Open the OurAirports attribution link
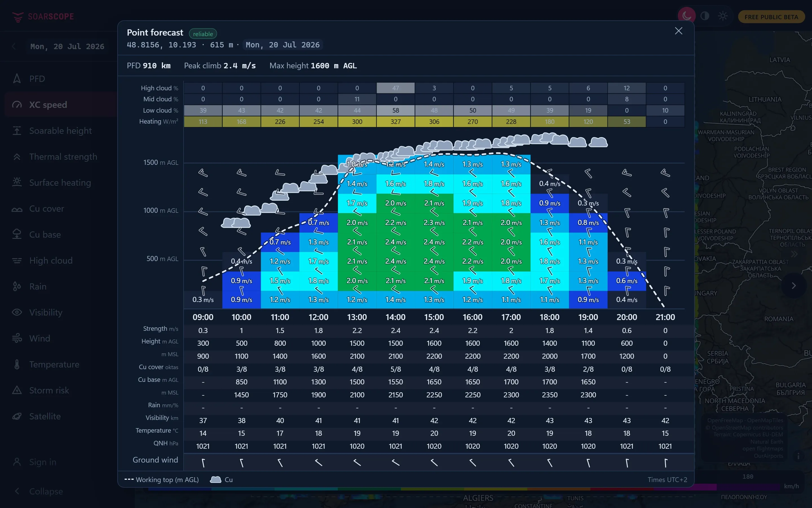The height and width of the screenshot is (508, 812). tap(768, 456)
